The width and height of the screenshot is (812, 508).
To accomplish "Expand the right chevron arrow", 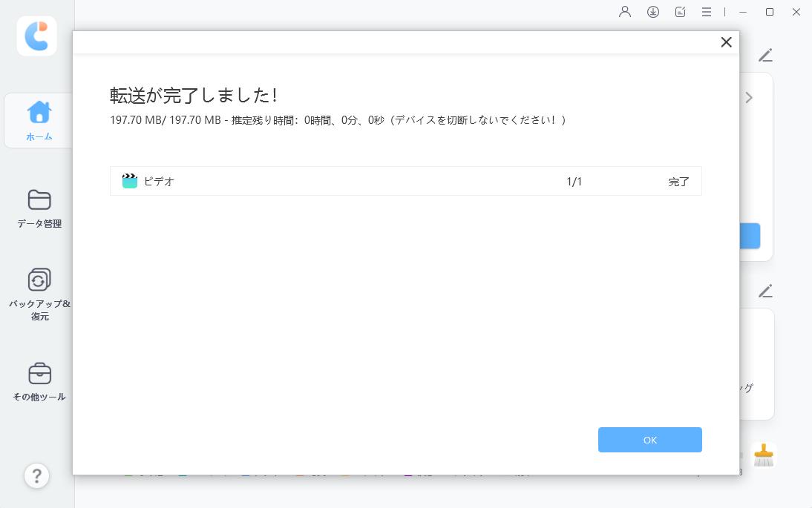I will coord(749,98).
